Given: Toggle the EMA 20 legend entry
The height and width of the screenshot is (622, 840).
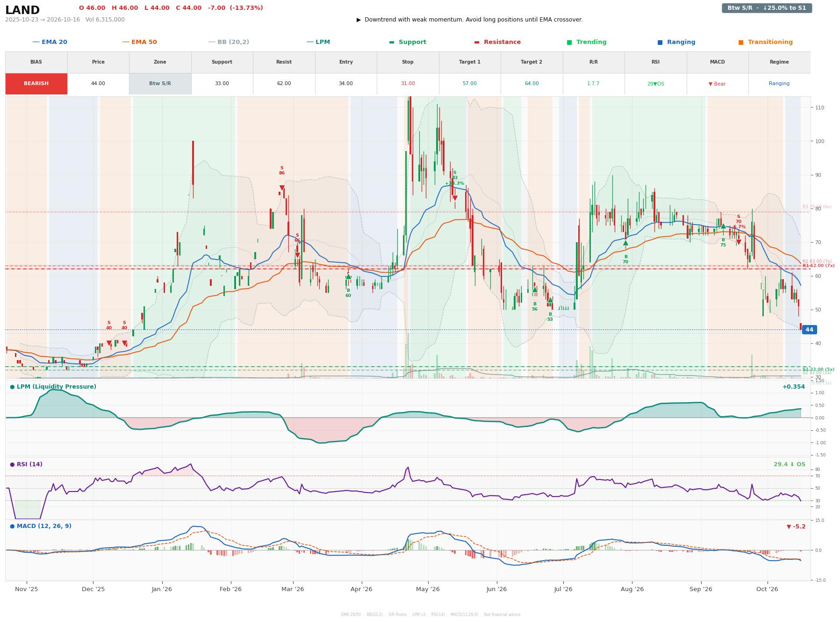Looking at the screenshot, I should click(50, 42).
